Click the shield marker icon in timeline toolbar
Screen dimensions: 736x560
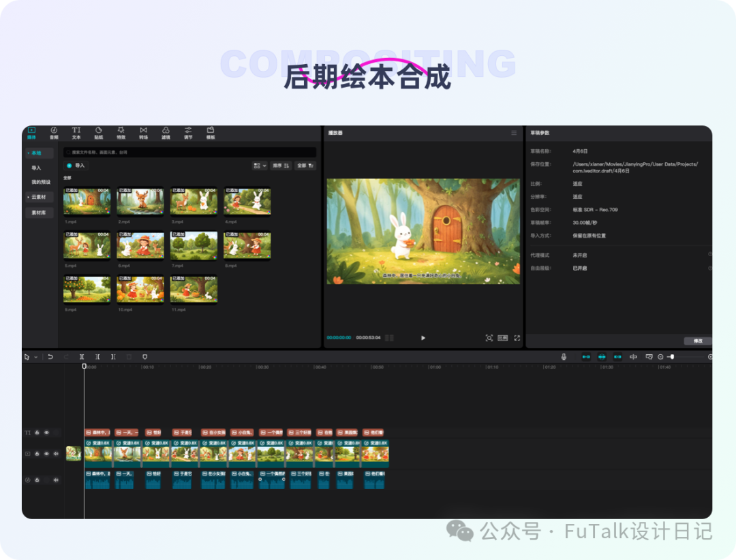click(x=144, y=357)
